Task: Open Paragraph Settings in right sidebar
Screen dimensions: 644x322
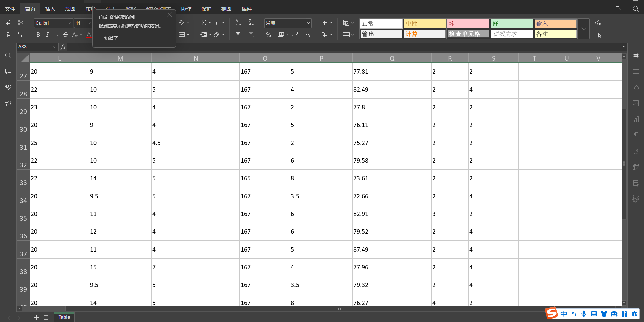Action: [636, 135]
